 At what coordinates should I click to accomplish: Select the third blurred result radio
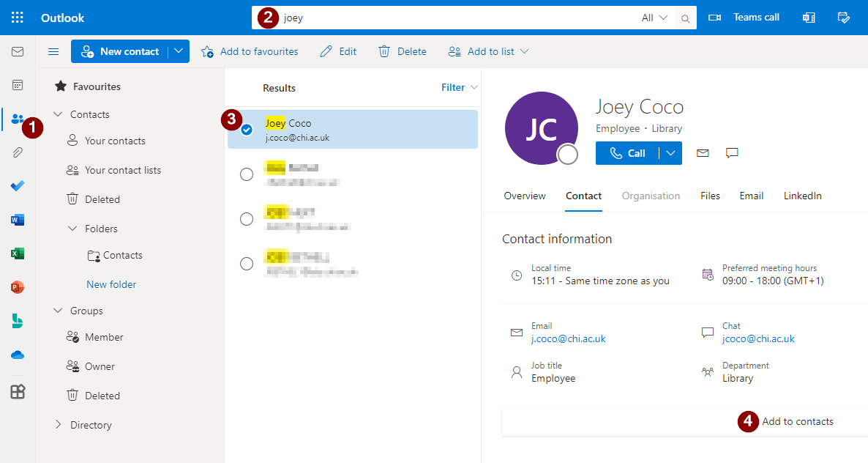(247, 219)
